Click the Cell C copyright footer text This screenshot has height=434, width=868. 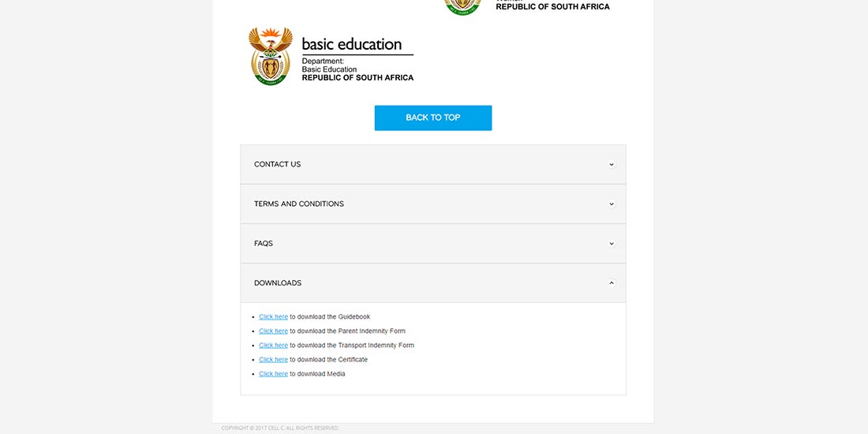280,428
